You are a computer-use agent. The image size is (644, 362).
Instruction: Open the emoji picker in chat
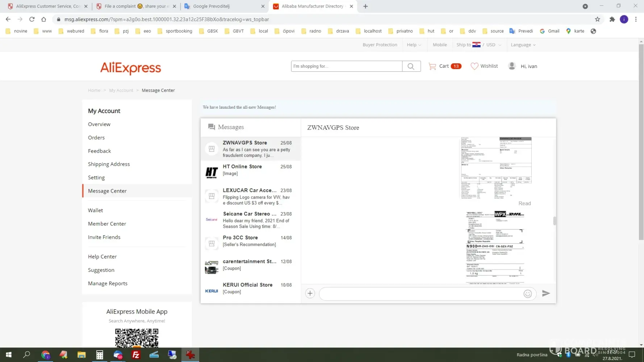point(527,294)
